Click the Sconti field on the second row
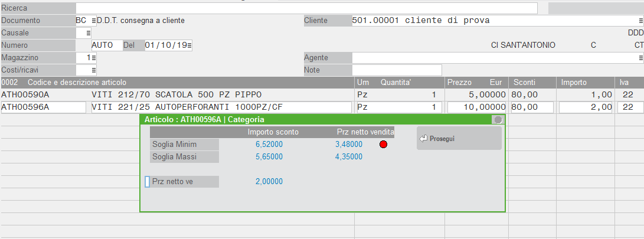Screen dimensions: 644x239 (531, 107)
